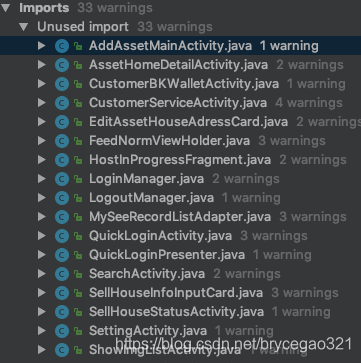Image resolution: width=361 pixels, height=363 pixels.
Task: Expand CustomerServiceActivity.java row arrow
Action: [42, 103]
